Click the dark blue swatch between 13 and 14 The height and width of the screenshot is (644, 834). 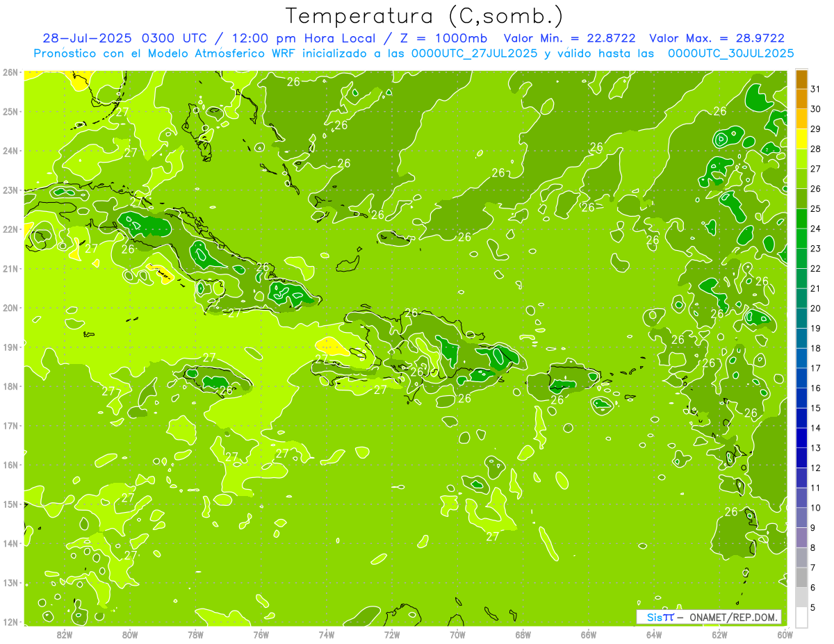(802, 438)
